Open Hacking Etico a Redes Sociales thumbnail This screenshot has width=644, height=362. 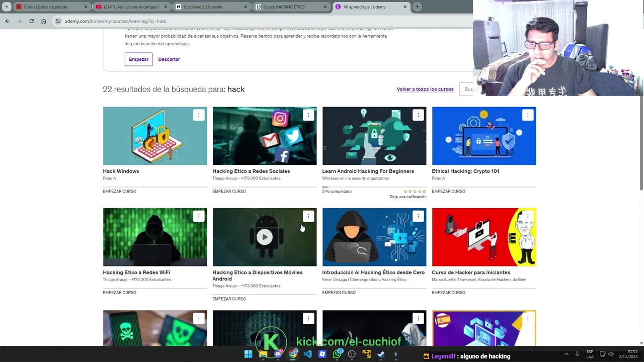coord(265,136)
